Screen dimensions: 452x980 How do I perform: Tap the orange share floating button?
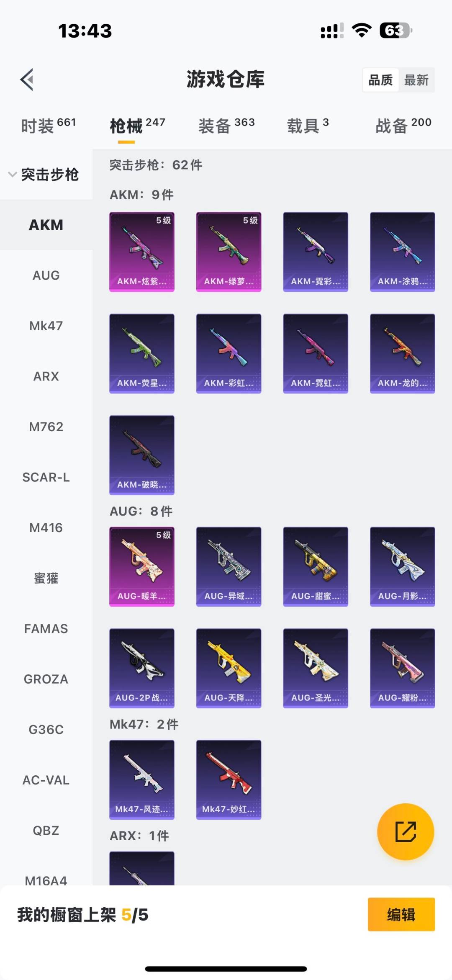pyautogui.click(x=405, y=831)
